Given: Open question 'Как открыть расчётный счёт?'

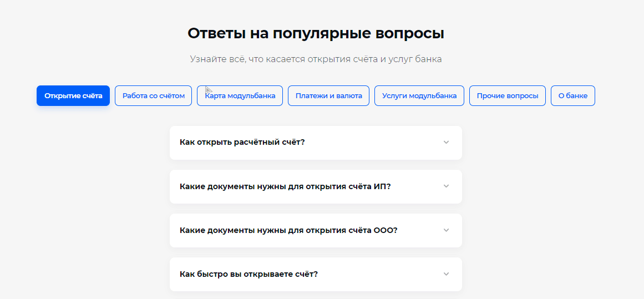Looking at the screenshot, I should pyautogui.click(x=242, y=142).
